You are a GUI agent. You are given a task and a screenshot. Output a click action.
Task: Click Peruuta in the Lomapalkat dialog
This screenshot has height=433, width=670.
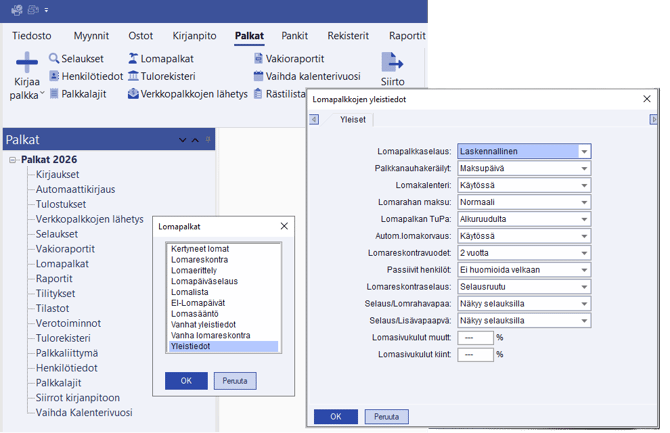point(235,381)
